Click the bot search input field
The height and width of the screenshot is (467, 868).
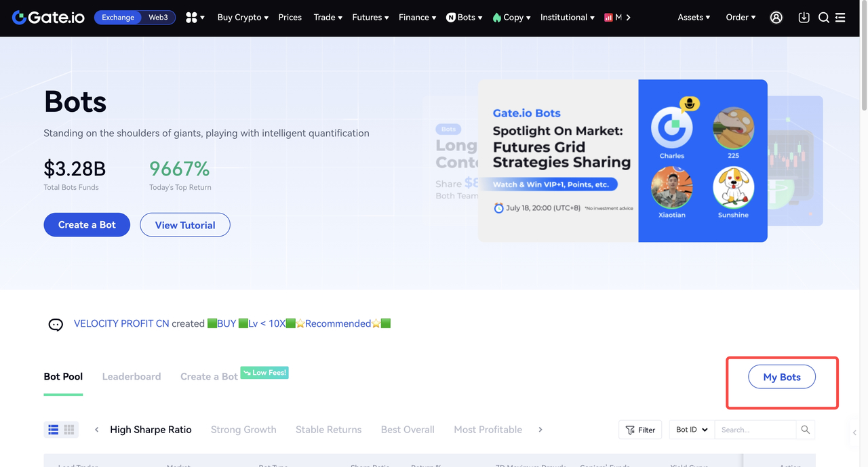755,430
